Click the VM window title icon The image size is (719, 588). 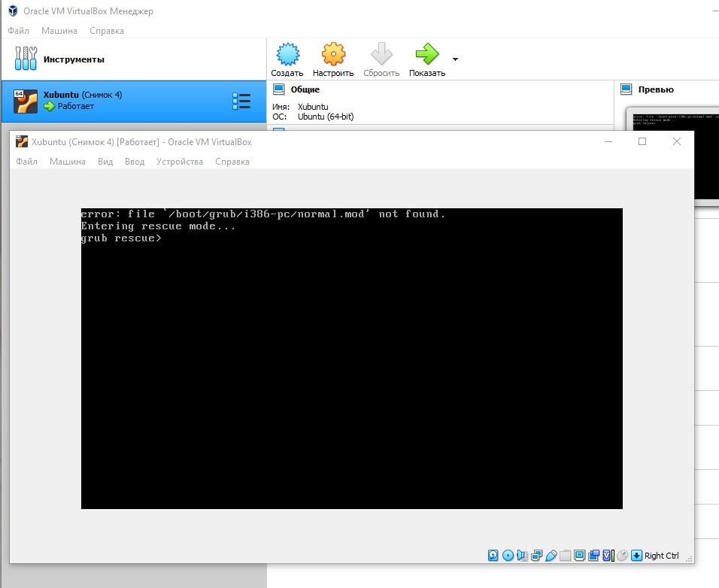[21, 141]
